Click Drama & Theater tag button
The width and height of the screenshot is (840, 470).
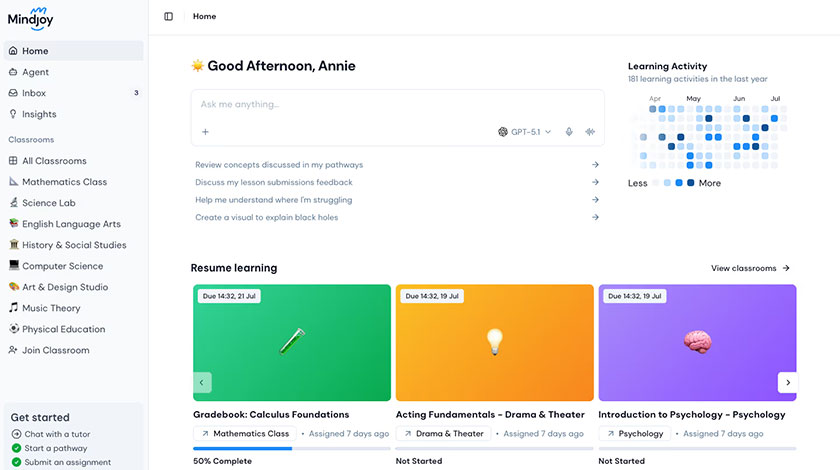(x=444, y=434)
